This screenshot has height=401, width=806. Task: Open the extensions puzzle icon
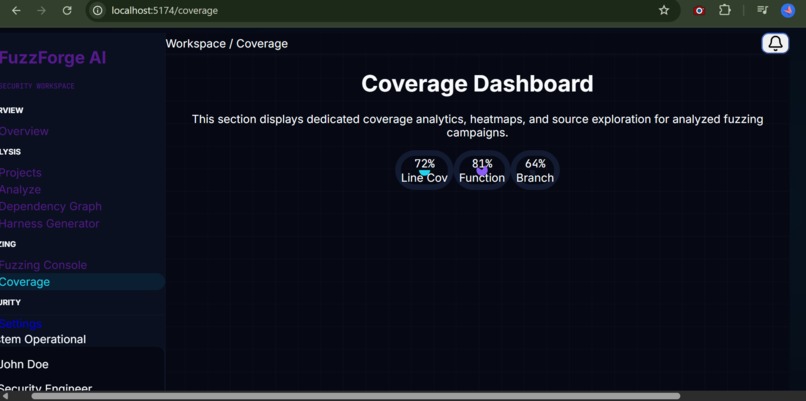[x=724, y=10]
